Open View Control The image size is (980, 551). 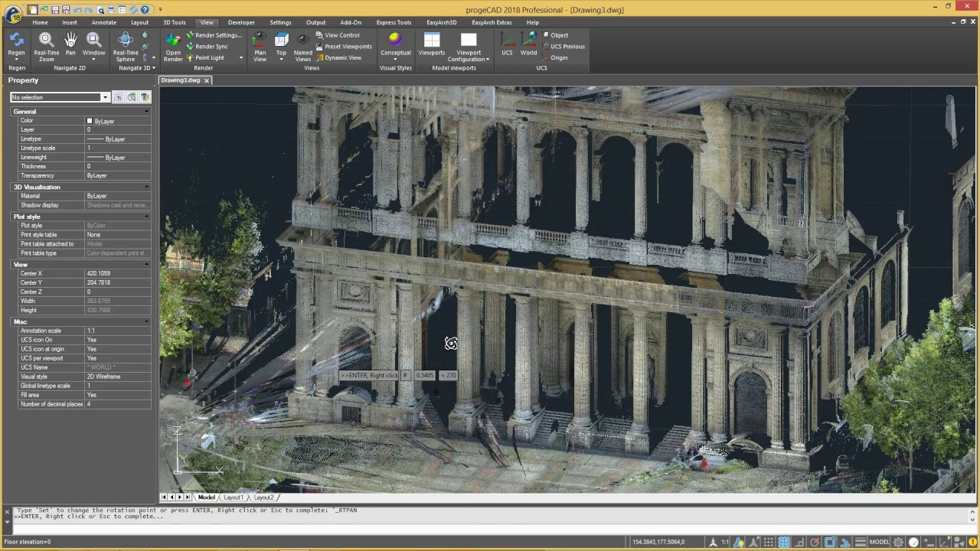pyautogui.click(x=337, y=35)
